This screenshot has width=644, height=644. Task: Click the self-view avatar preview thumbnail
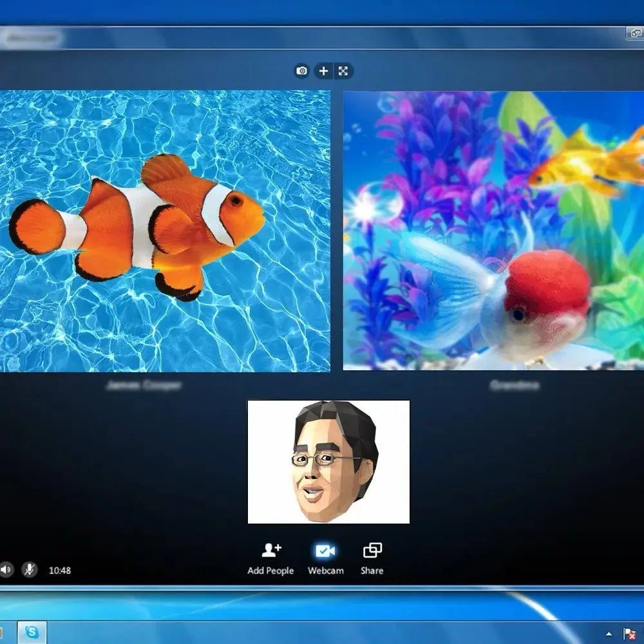coord(328,462)
